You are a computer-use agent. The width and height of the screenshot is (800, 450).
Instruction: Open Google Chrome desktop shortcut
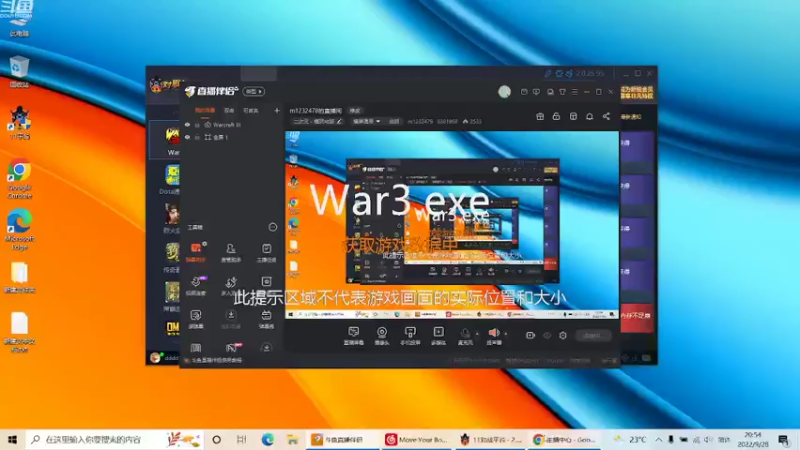(x=19, y=179)
